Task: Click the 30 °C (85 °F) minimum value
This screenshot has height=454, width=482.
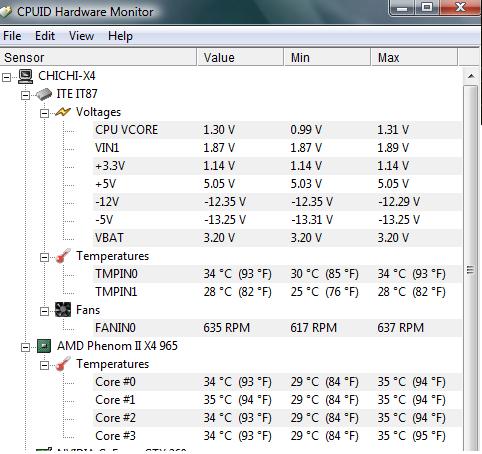Action: coord(325,274)
